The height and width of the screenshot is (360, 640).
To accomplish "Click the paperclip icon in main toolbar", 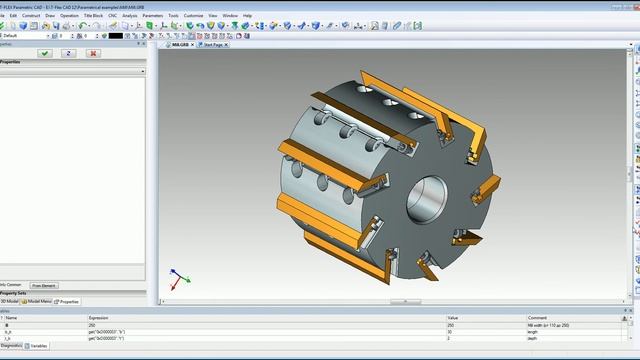I will (x=397, y=26).
